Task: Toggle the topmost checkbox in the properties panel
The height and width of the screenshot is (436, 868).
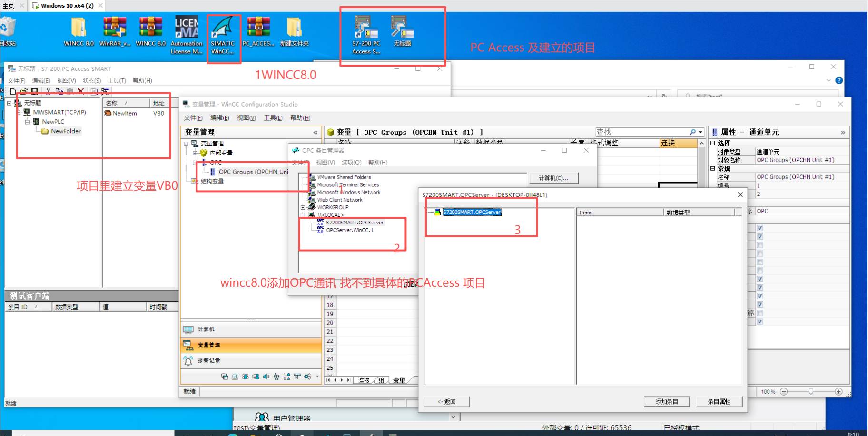Action: (x=760, y=228)
